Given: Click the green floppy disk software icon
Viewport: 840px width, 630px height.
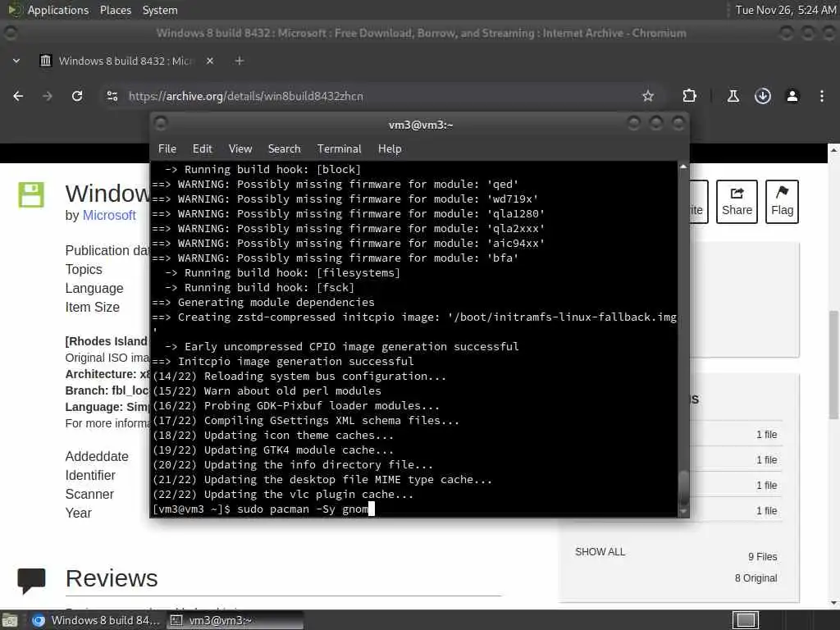Looking at the screenshot, I should click(x=31, y=194).
